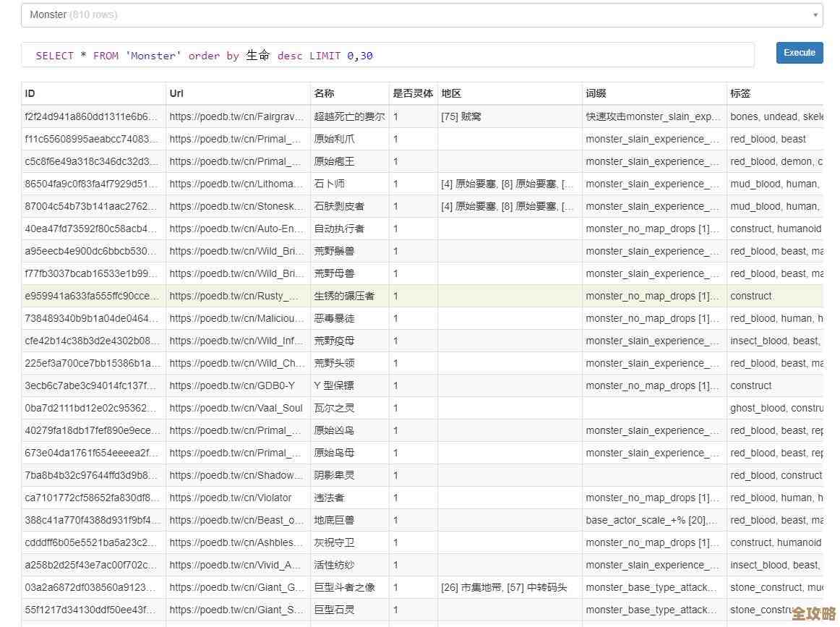Click the SQL query input field

click(387, 56)
